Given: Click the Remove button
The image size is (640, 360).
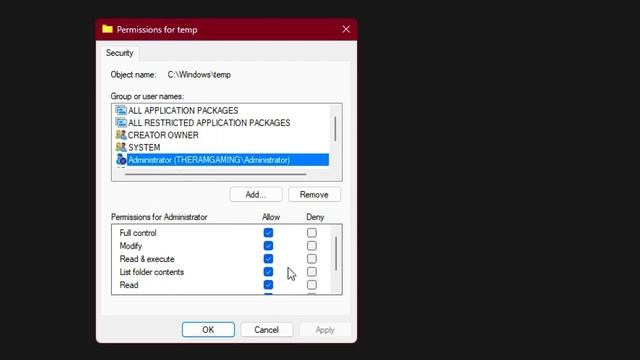Looking at the screenshot, I should coord(314,195).
